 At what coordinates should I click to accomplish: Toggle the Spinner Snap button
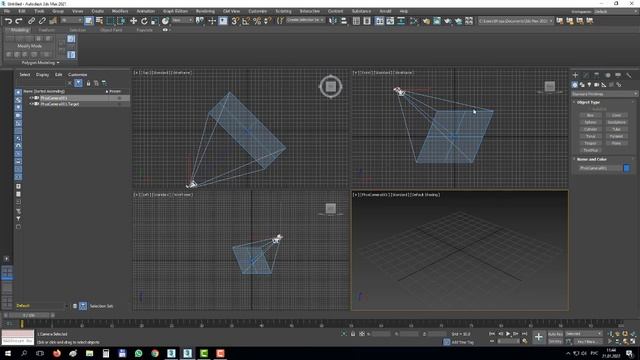(x=268, y=21)
